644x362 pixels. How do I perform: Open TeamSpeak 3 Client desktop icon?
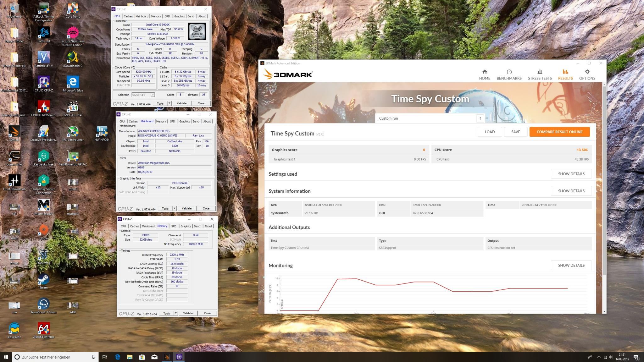(x=43, y=306)
